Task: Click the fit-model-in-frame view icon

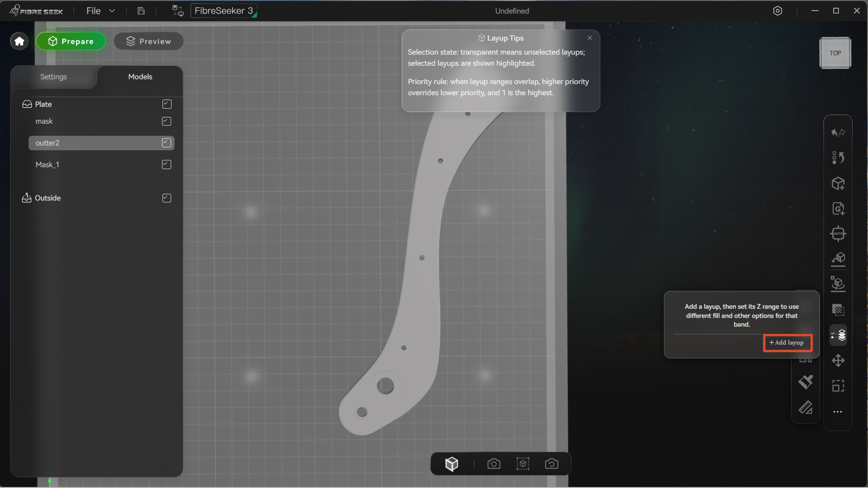Action: (523, 464)
